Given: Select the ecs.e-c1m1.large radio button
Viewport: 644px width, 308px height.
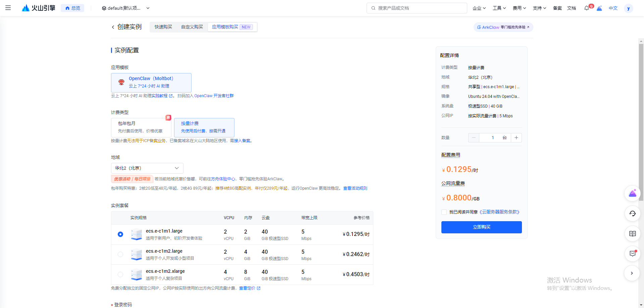Looking at the screenshot, I should [x=120, y=234].
